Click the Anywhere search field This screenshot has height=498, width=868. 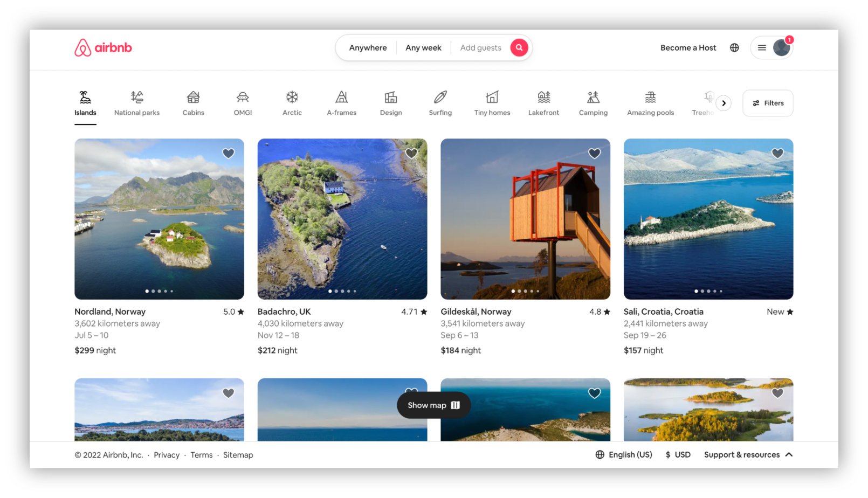368,47
